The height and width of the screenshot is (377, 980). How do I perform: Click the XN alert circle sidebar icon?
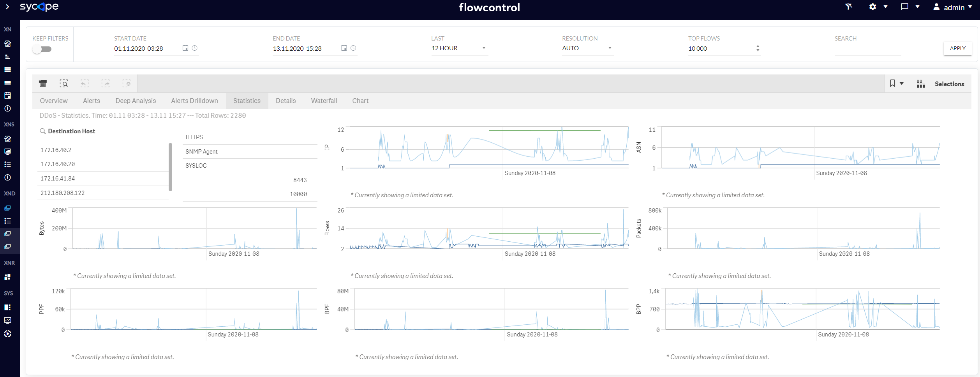7,108
